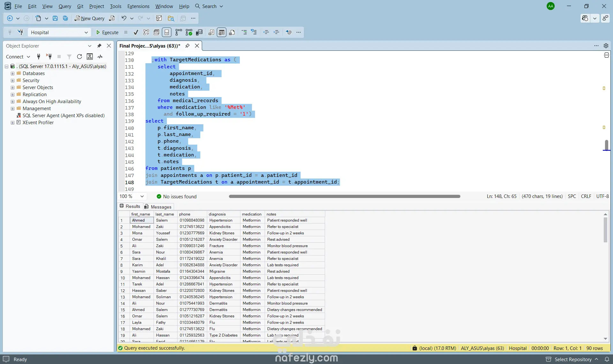Click the New Query button
613x364 pixels.
tap(89, 18)
